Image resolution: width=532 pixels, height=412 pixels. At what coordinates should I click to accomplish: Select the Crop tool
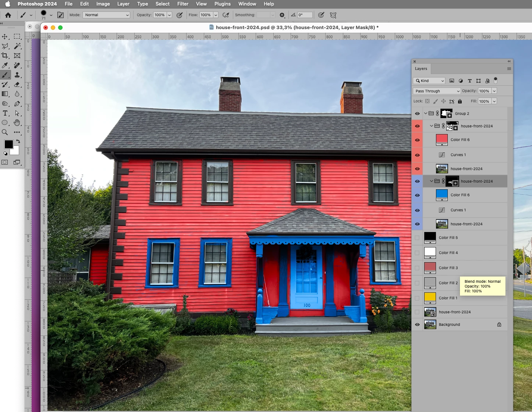(x=5, y=56)
